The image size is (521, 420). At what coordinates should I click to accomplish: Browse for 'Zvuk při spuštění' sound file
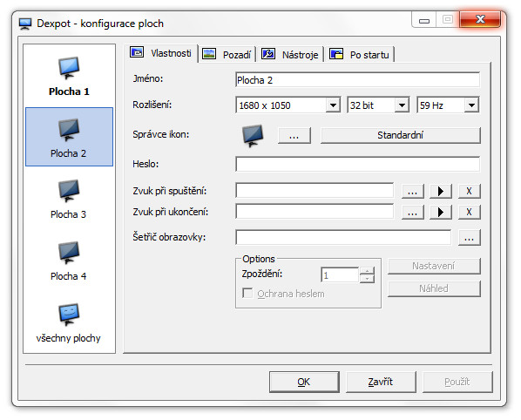click(412, 192)
